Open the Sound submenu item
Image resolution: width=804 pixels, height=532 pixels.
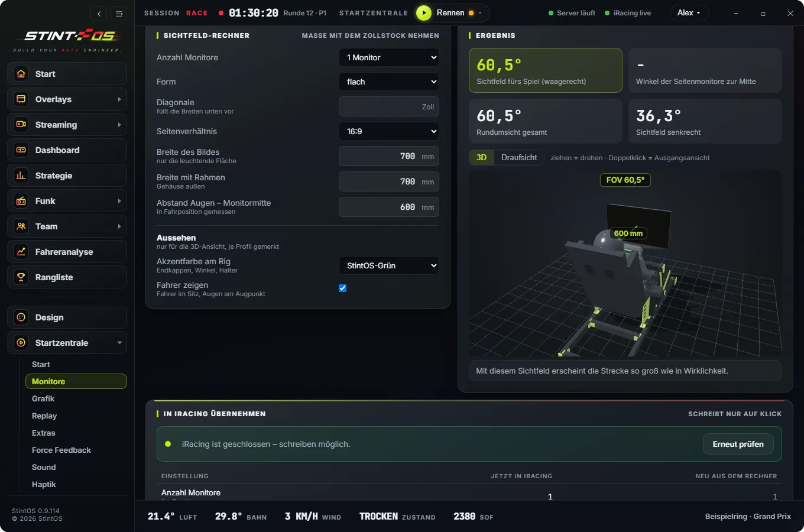click(x=76, y=468)
